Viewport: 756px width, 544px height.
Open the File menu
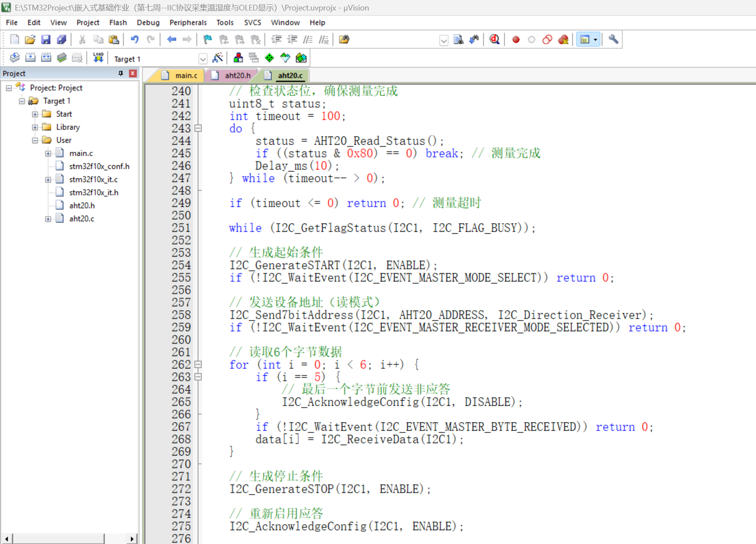pyautogui.click(x=12, y=23)
